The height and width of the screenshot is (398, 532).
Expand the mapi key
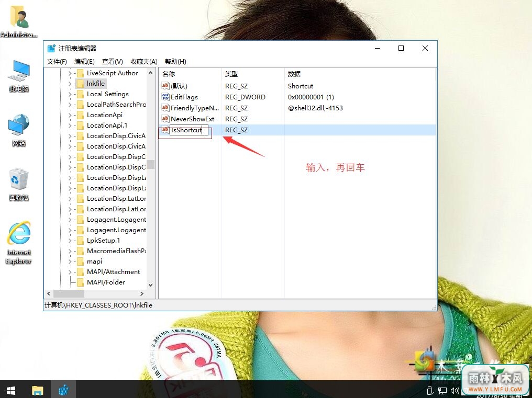(70, 261)
